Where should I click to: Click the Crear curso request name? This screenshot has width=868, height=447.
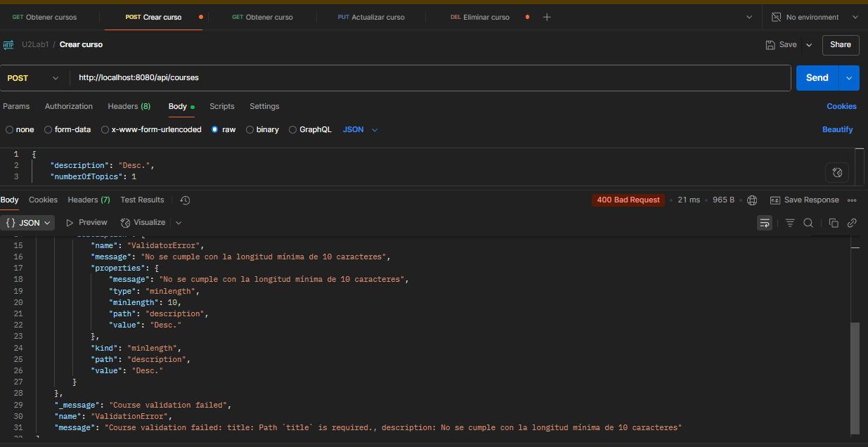click(x=81, y=44)
